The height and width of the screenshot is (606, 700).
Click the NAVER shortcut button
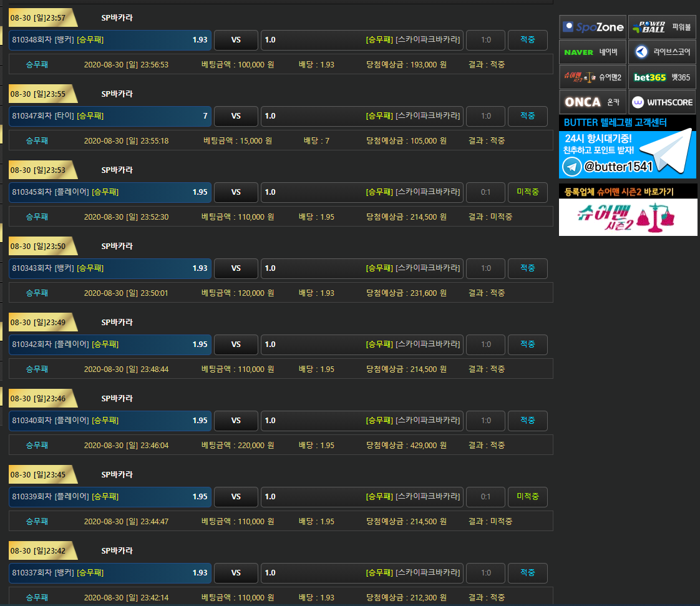[x=593, y=52]
